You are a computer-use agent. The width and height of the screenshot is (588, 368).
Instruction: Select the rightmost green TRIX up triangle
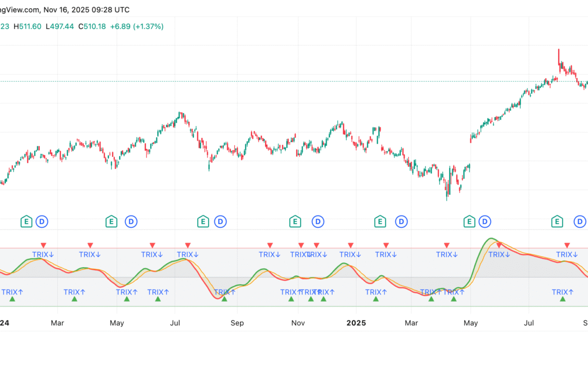click(x=562, y=299)
